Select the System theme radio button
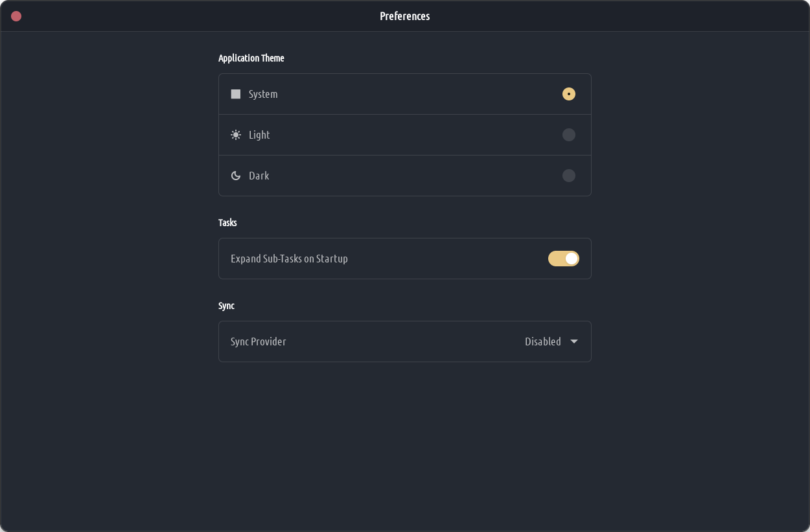This screenshot has height=532, width=810. (569, 94)
